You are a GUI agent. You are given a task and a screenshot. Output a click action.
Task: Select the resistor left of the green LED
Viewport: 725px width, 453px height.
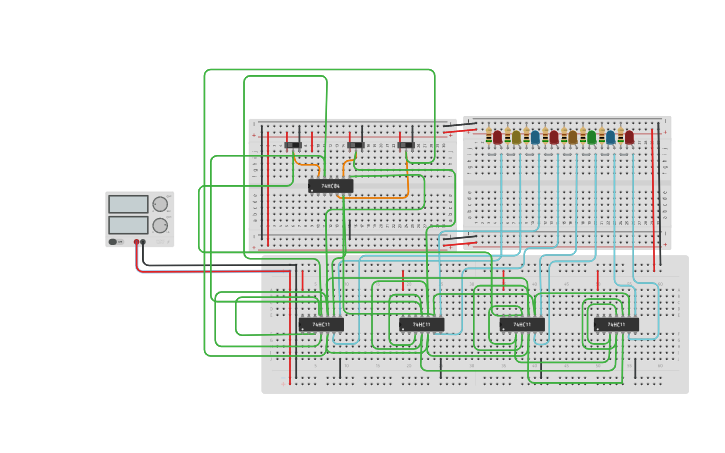[583, 135]
